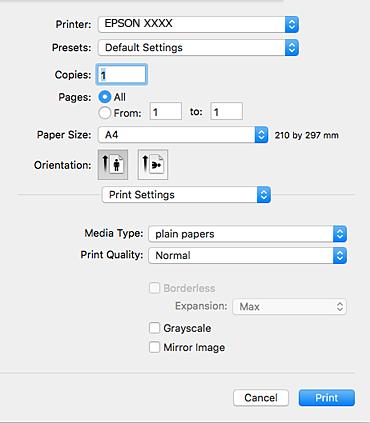Select portrait orientation icon
370x423 pixels.
coord(113,164)
